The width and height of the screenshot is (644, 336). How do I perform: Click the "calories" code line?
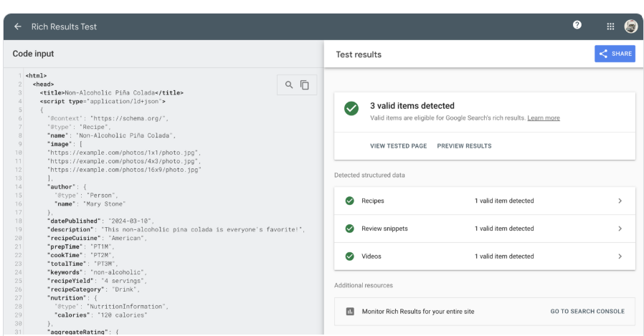click(100, 315)
